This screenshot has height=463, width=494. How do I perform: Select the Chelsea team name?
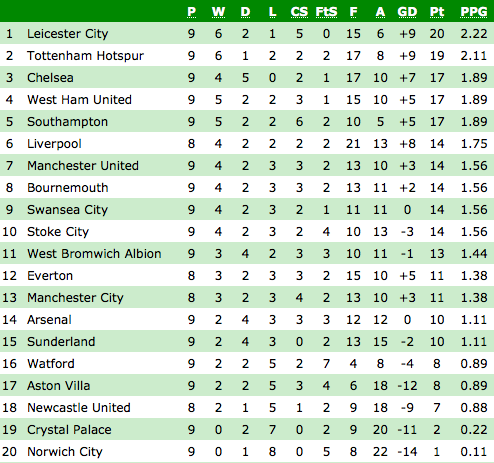coord(50,78)
